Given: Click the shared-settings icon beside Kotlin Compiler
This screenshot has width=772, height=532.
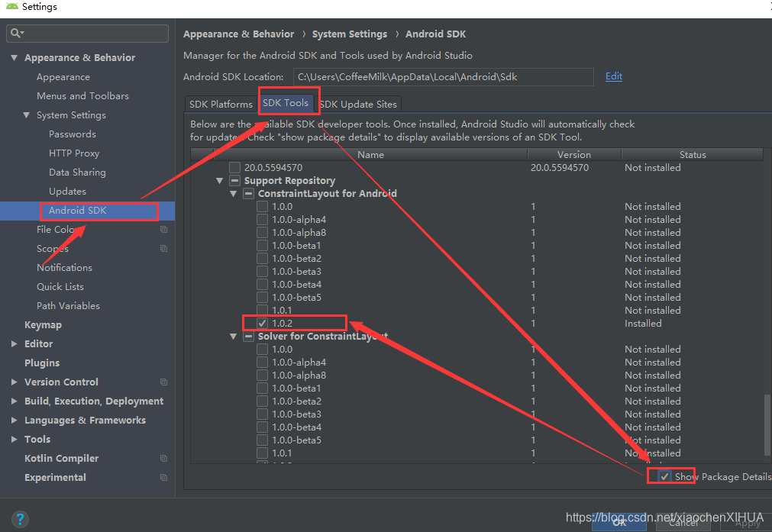Looking at the screenshot, I should pyautogui.click(x=163, y=458).
